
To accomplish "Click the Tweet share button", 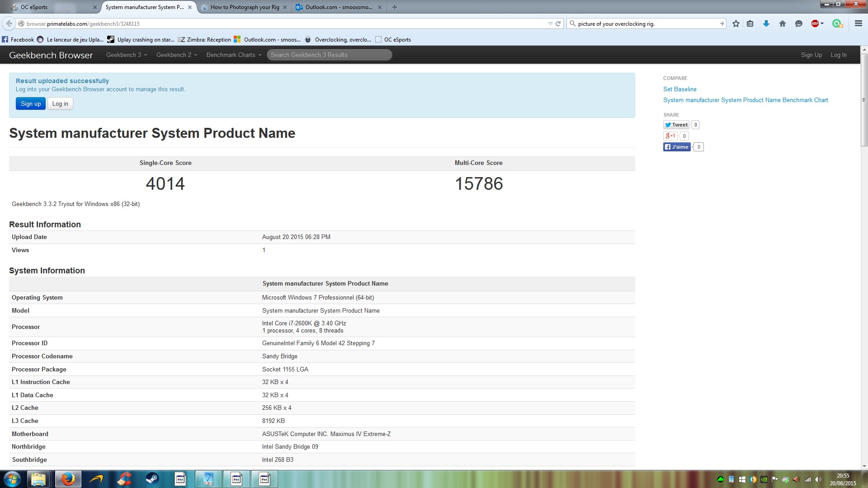I will tap(676, 125).
